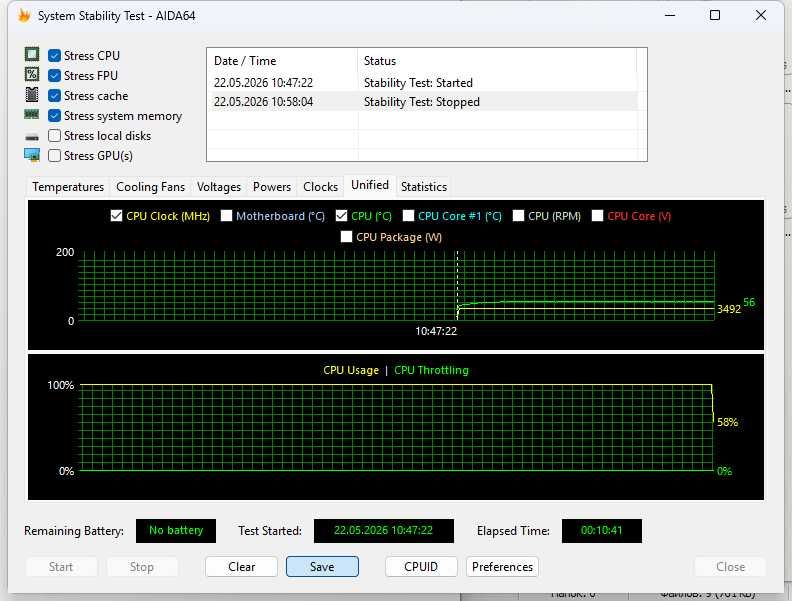Select the Unified tab

tap(370, 185)
